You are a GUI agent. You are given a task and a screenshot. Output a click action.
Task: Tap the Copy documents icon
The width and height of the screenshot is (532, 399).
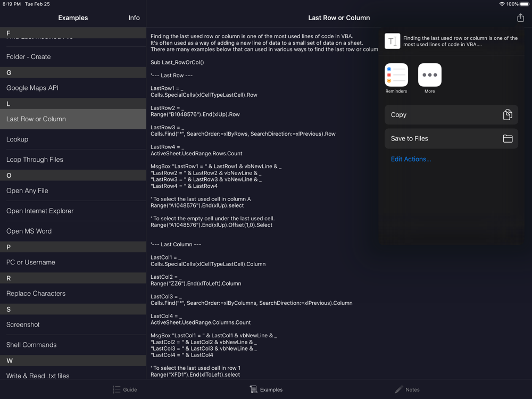tap(508, 115)
